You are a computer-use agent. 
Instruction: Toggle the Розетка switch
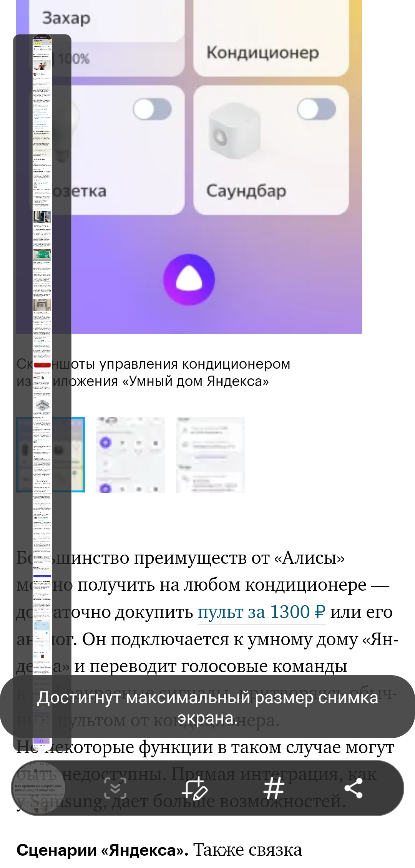[152, 109]
